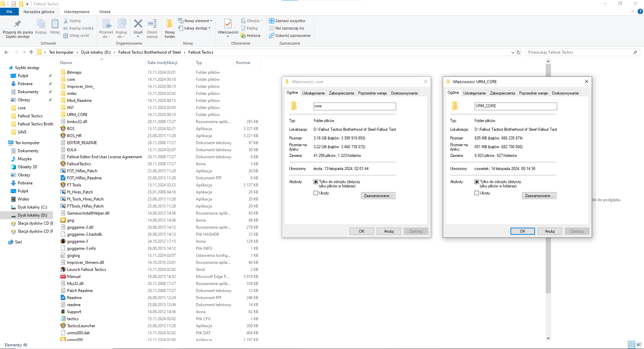Click the Przeszukaj: Fallout Tactics search box
The image size is (644, 349).
pos(582,52)
